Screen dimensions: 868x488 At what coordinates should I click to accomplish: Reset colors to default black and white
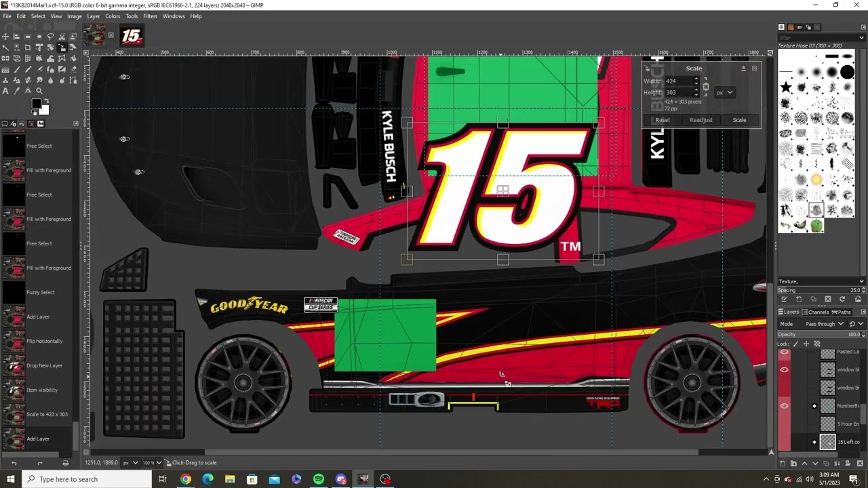point(34,113)
